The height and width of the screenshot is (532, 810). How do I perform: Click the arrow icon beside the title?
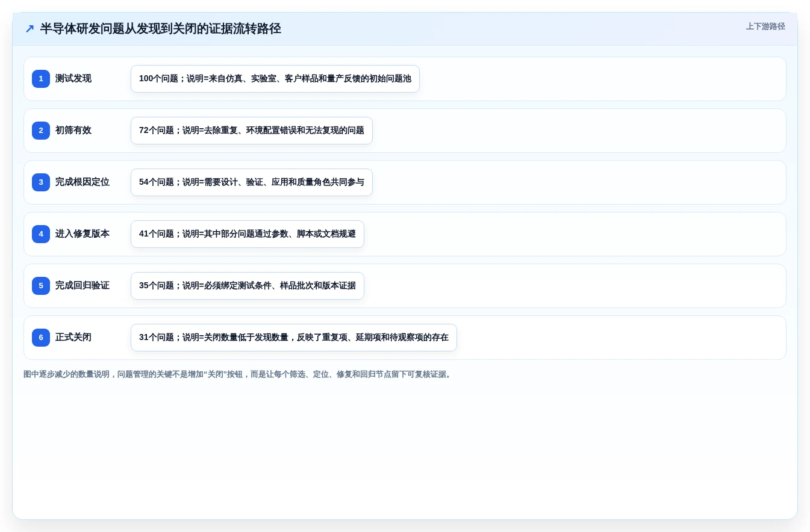point(30,28)
